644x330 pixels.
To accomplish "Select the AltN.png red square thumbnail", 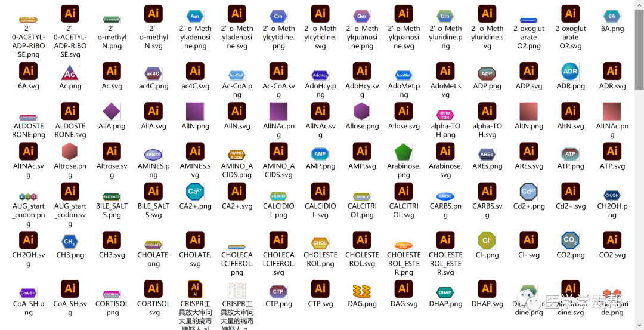I will (x=528, y=112).
